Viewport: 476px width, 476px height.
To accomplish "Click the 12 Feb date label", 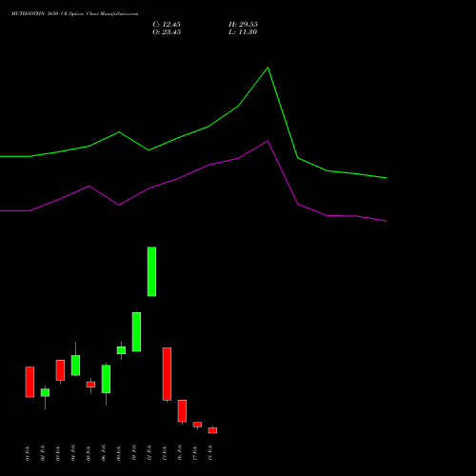I will pyautogui.click(x=149, y=453).
